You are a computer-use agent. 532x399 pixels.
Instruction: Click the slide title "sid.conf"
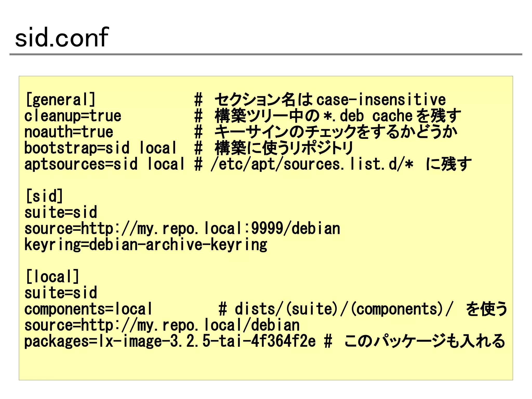62,37
